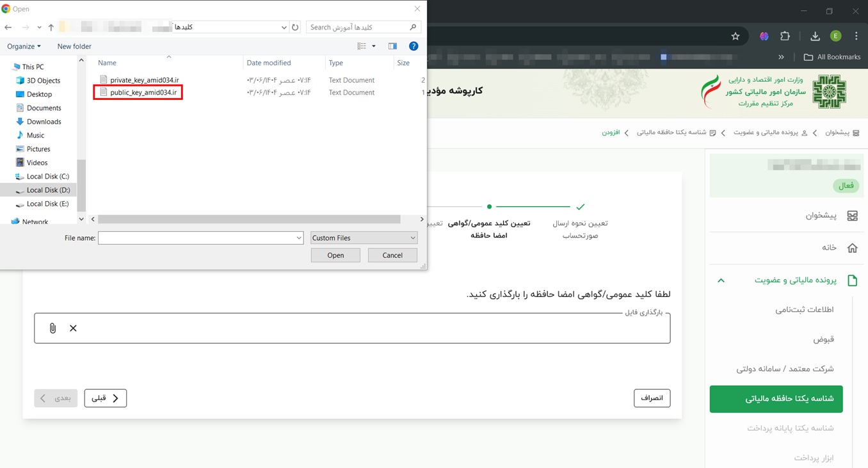This screenshot has height=468, width=868.
Task: Click the paperclip attach file icon
Action: 52,328
